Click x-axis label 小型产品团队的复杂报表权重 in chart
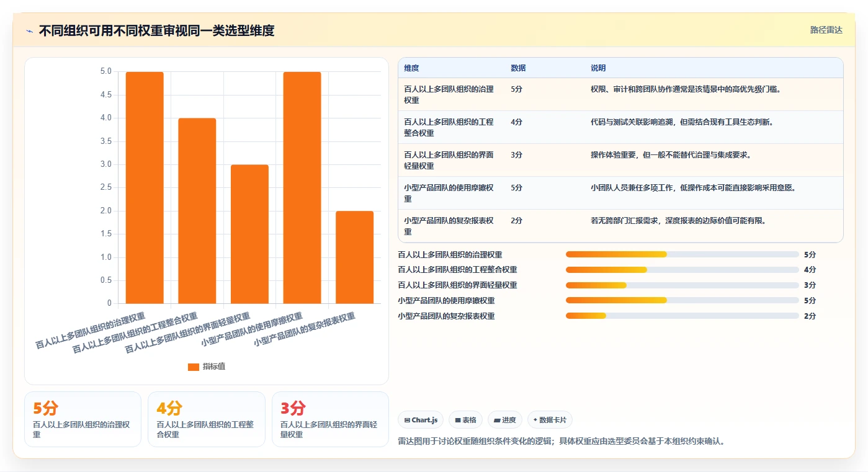 (304, 329)
